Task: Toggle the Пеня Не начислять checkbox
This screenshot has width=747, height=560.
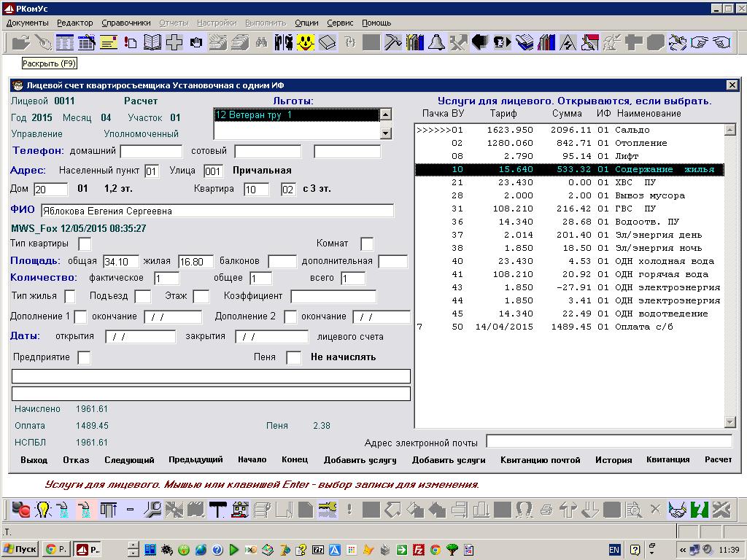Action: tap(293, 358)
